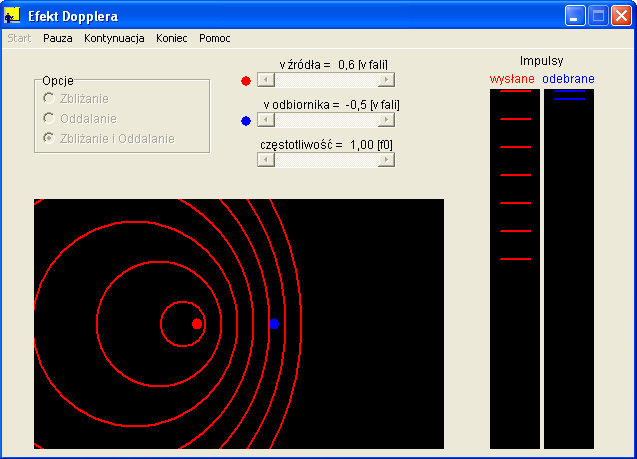The width and height of the screenshot is (637, 459).
Task: Click the v źródła slider track
Action: (325, 80)
